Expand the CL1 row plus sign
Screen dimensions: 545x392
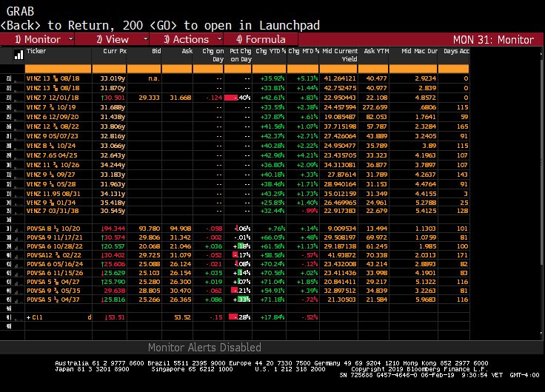point(28,317)
